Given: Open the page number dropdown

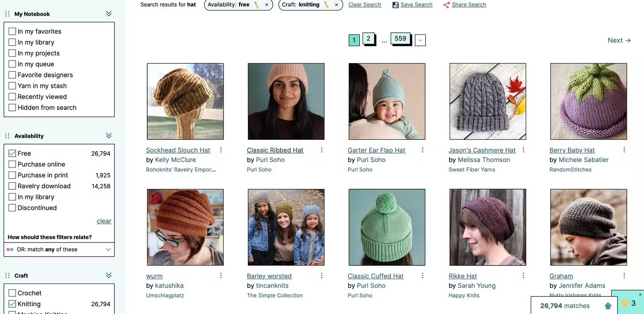Looking at the screenshot, I should [420, 40].
